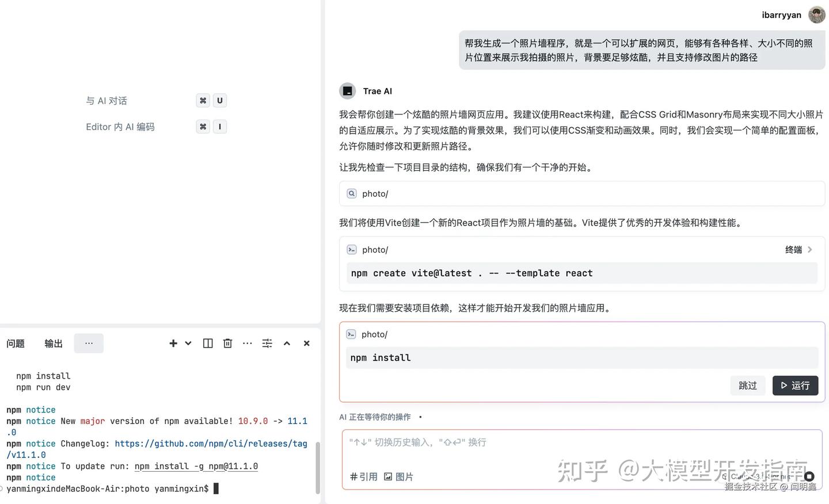
Task: Click the Trae AI logo icon
Action: pos(347,90)
